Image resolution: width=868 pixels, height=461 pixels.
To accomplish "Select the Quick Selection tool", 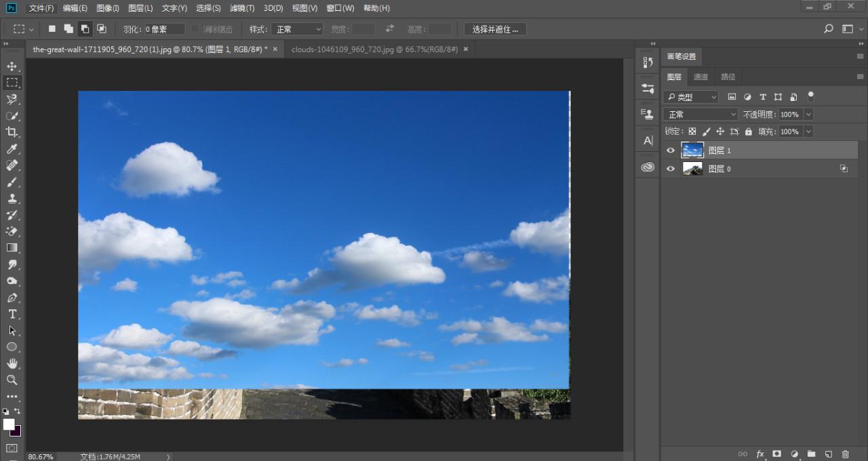I will coord(12,116).
